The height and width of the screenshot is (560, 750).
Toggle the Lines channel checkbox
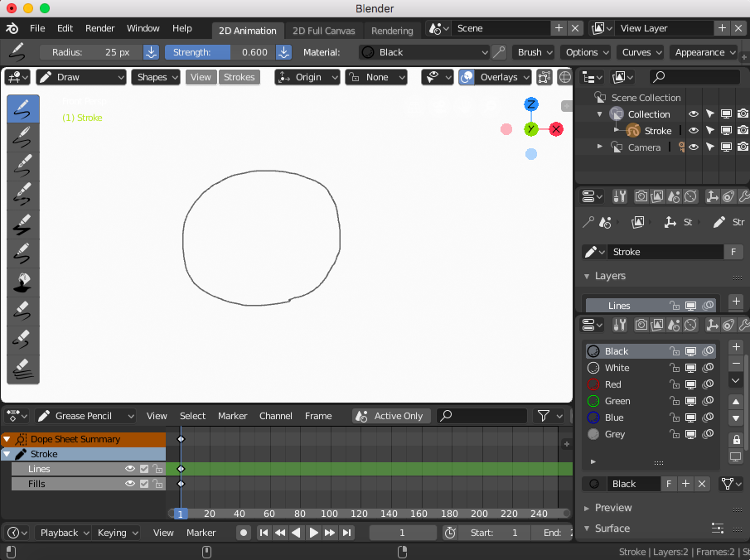click(144, 469)
